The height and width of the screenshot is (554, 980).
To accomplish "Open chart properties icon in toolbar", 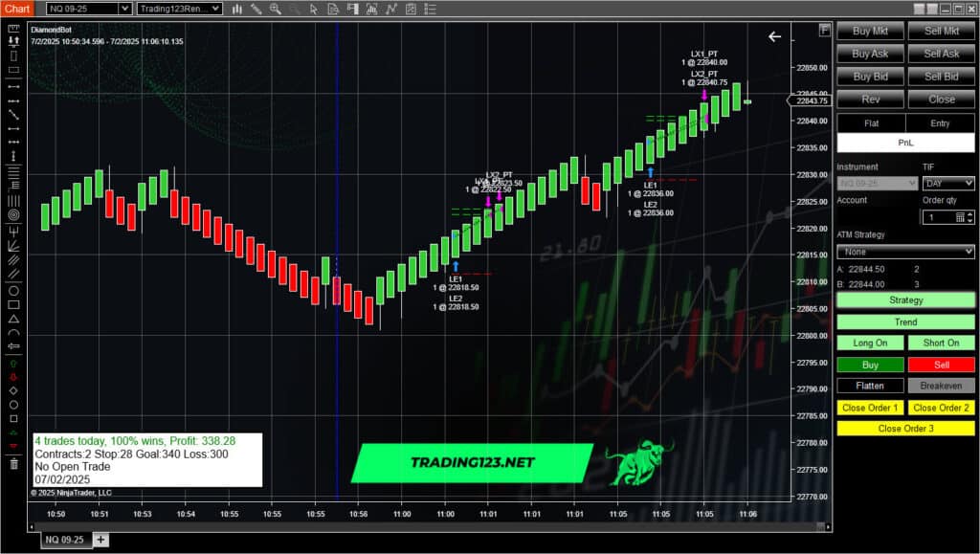I will tap(411, 9).
